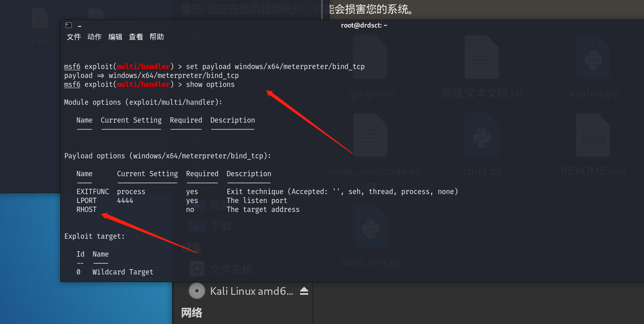Open the 文件 menu in terminal
This screenshot has height=324, width=644.
(x=74, y=37)
